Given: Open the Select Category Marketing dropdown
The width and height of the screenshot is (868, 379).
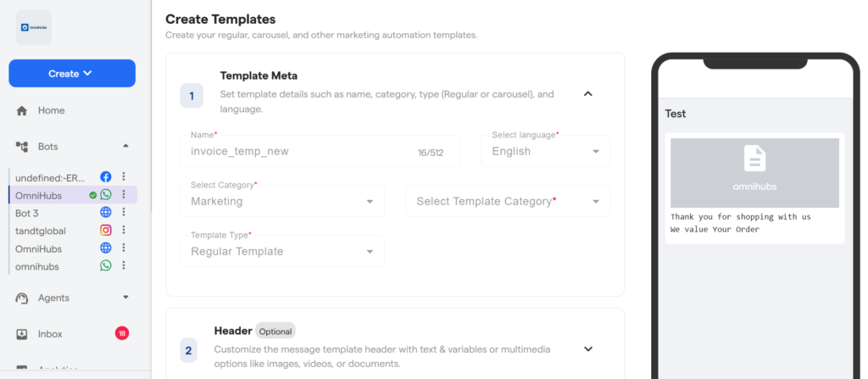Looking at the screenshot, I should click(x=282, y=201).
